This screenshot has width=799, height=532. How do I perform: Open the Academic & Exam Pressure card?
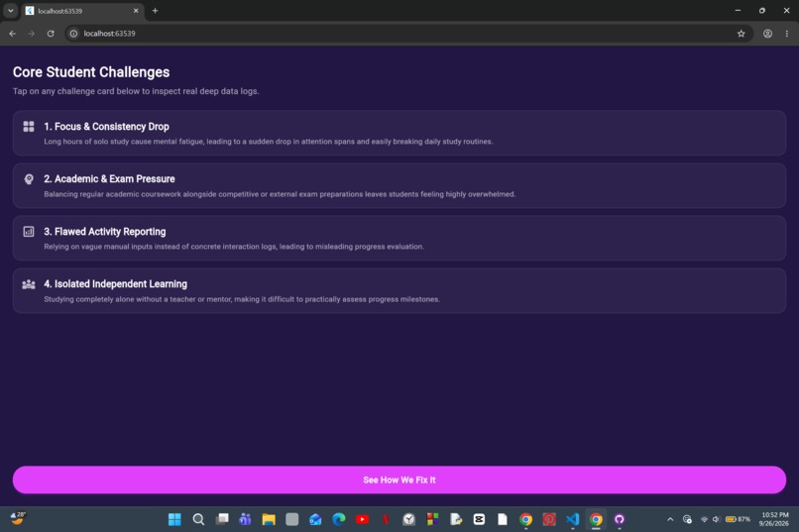(399, 186)
